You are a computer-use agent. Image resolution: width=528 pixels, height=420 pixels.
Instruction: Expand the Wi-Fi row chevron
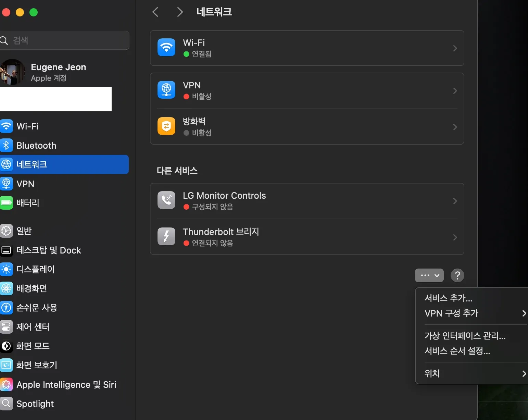point(455,48)
